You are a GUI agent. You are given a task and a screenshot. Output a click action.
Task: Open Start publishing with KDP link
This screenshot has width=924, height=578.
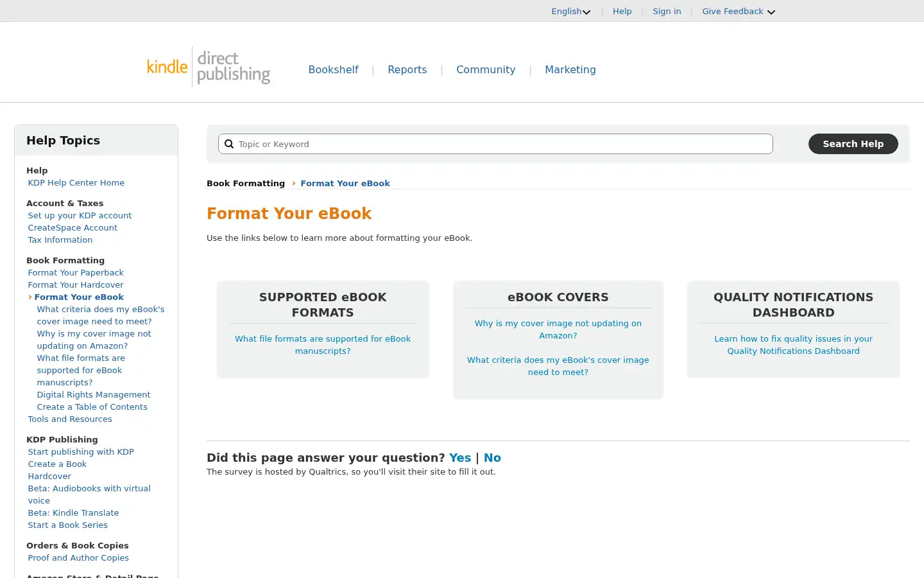pos(81,451)
